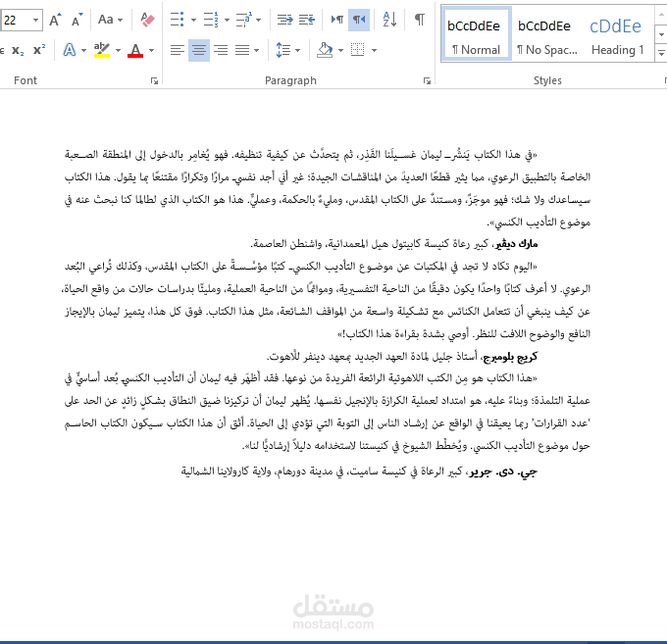The width and height of the screenshot is (667, 644).
Task: Expand the Borders dropdown arrow
Action: pos(374,51)
